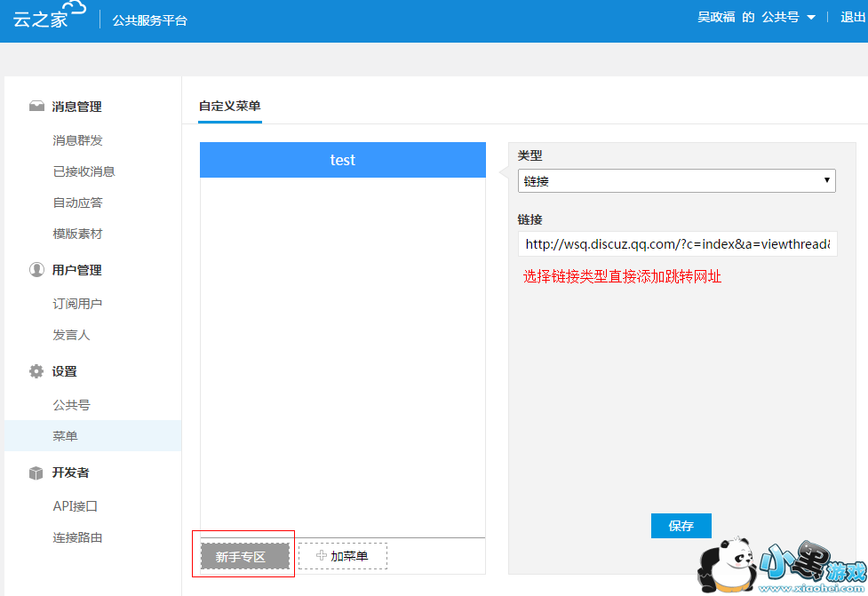
Task: Open 模版素材 menu item
Action: click(78, 234)
